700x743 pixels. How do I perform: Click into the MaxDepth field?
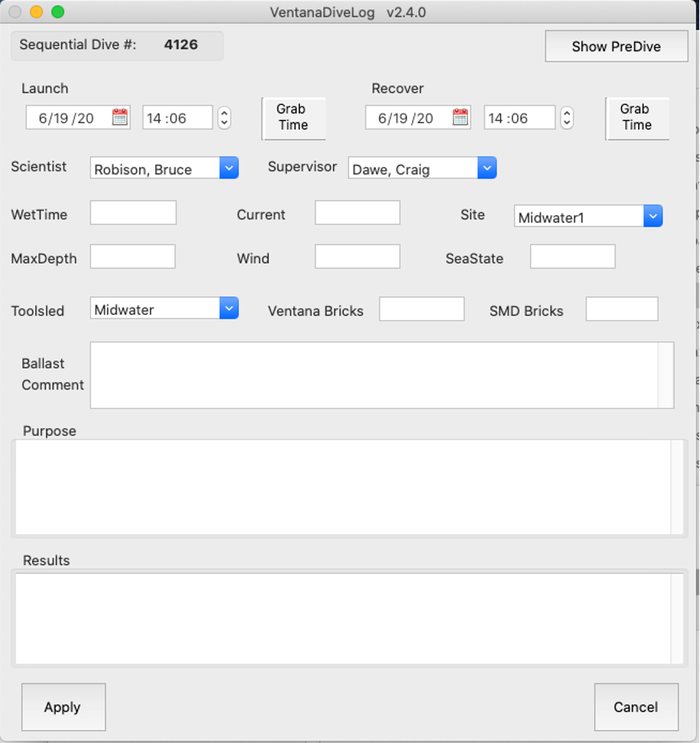tap(132, 257)
